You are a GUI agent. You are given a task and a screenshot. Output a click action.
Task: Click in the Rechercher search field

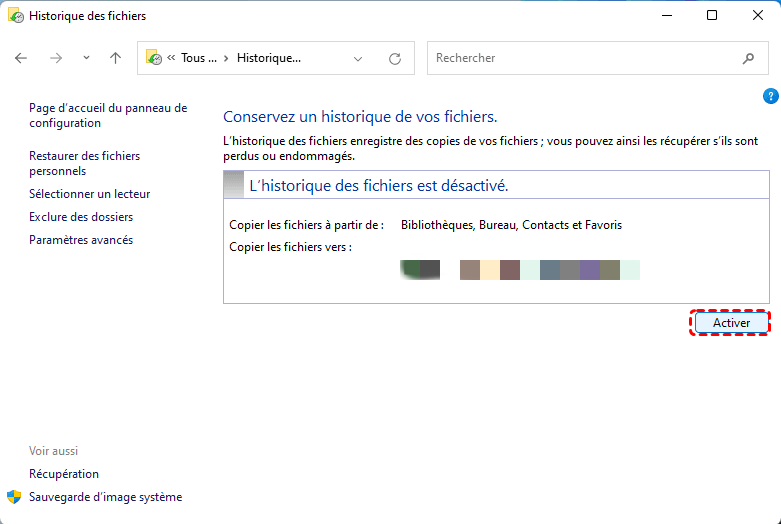tap(580, 58)
